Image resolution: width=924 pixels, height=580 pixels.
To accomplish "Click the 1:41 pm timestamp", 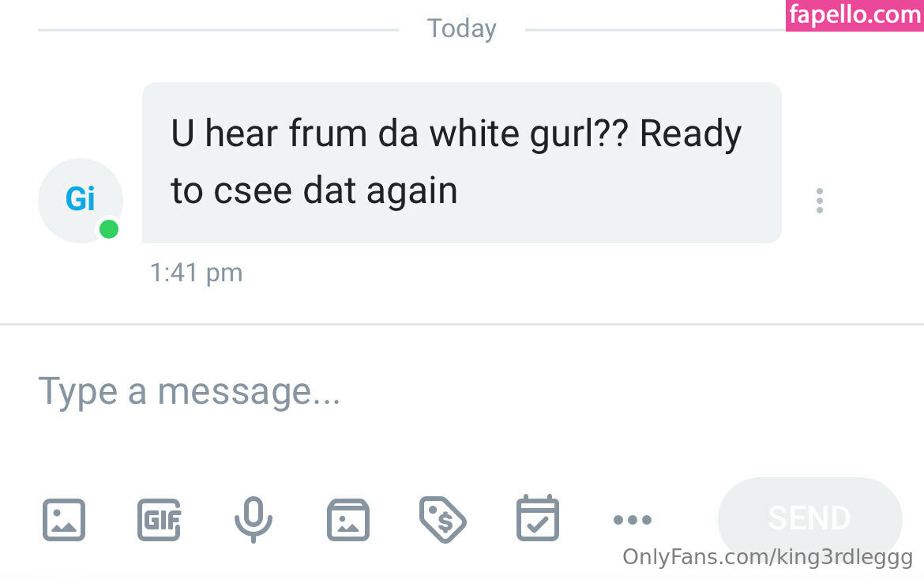I will tap(196, 273).
